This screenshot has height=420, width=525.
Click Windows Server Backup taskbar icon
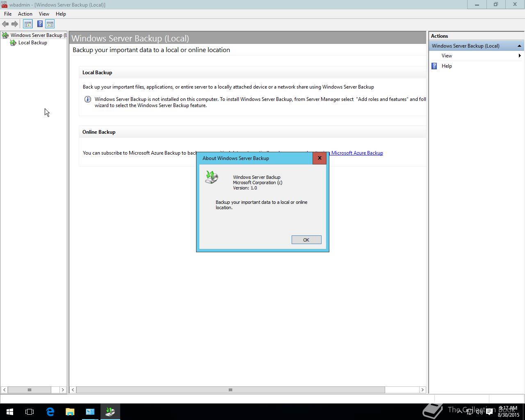coord(110,412)
